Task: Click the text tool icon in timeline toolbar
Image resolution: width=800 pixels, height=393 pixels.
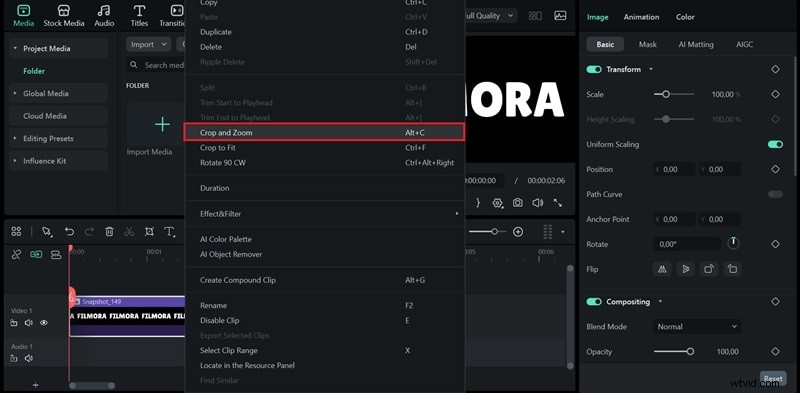Action: (x=169, y=232)
